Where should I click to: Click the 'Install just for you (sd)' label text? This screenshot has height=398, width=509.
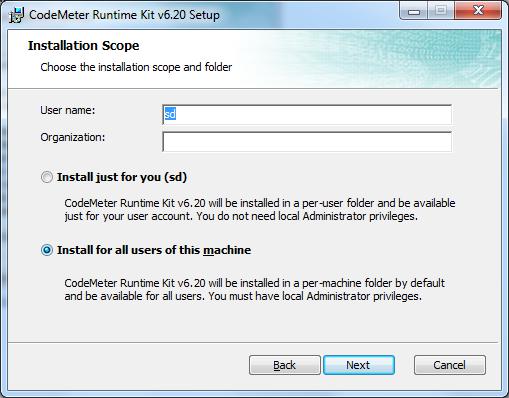pyautogui.click(x=122, y=177)
